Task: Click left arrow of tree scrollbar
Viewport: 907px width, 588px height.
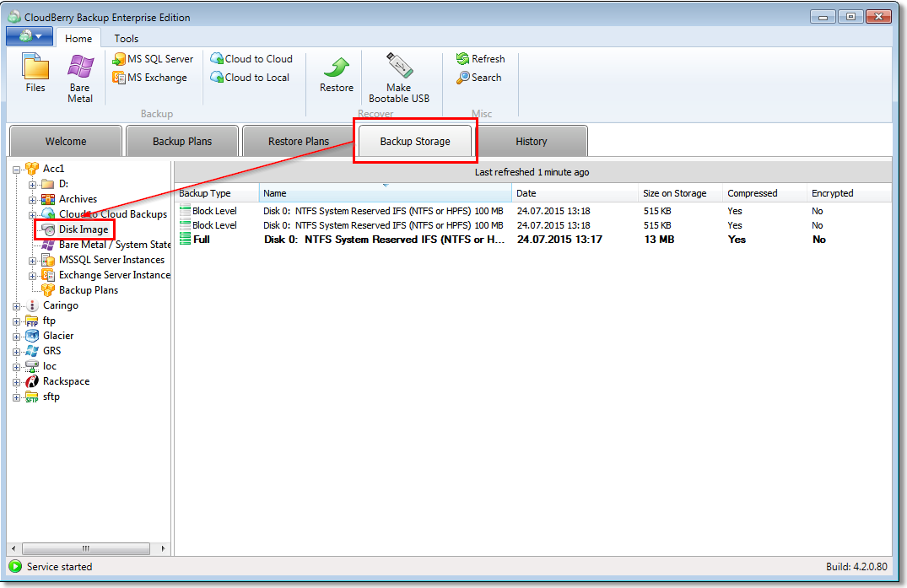Action: point(13,548)
